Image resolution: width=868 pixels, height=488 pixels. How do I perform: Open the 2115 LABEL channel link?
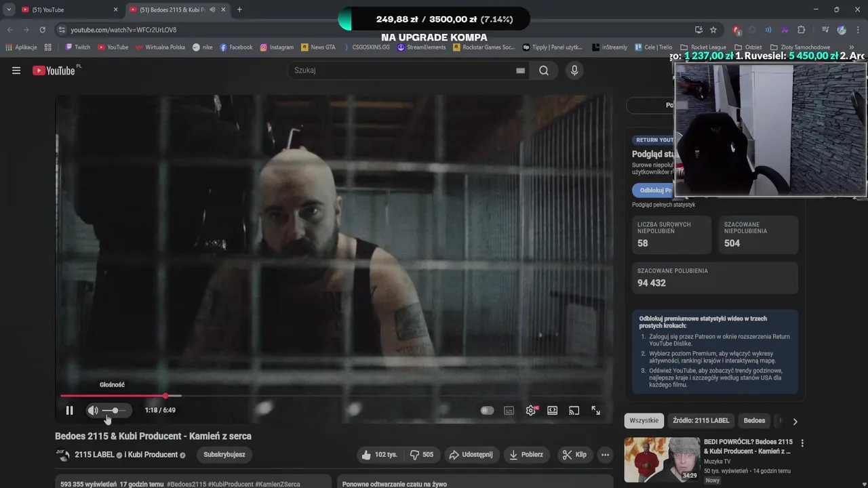[x=94, y=455]
